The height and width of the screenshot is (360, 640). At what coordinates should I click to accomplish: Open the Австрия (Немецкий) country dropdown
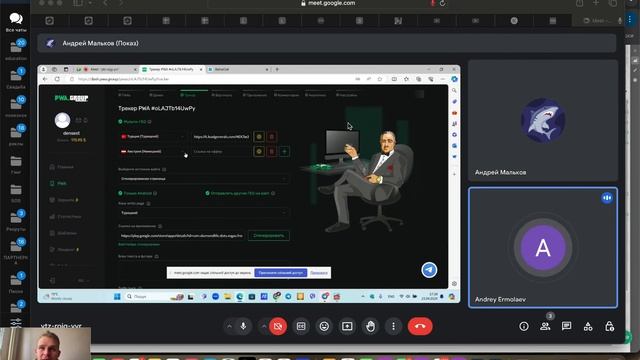153,151
